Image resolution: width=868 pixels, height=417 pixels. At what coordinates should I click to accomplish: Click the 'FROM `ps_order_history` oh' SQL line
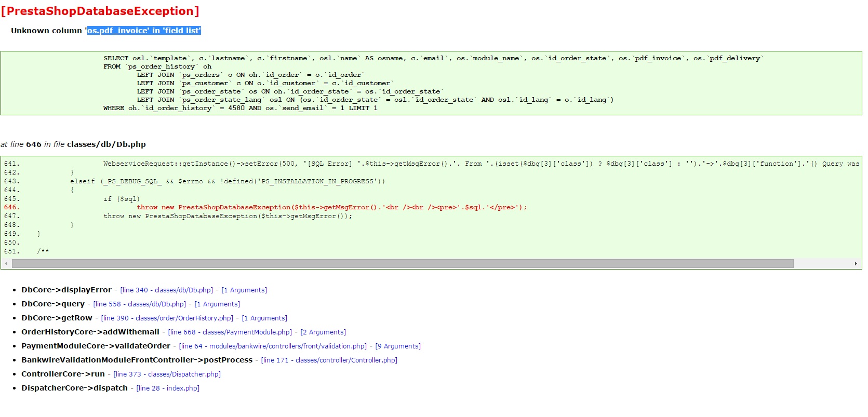(157, 66)
